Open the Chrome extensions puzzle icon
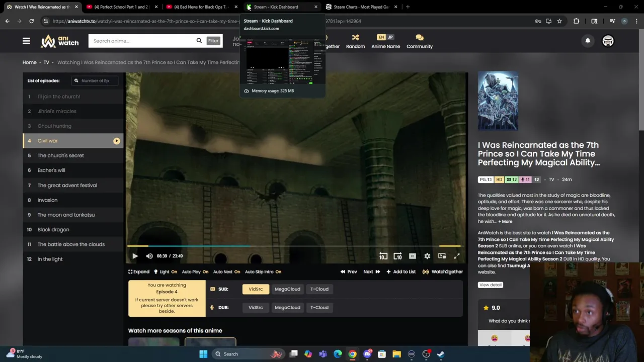 coord(576,21)
